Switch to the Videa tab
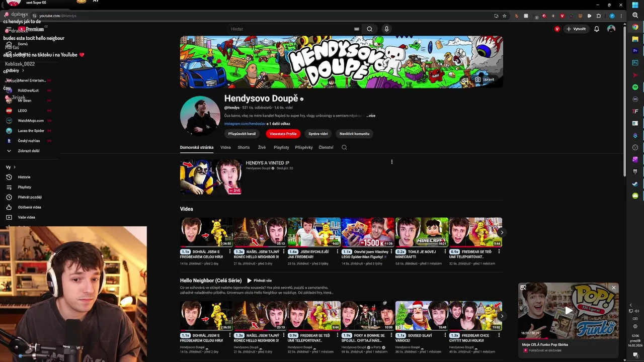 (225, 147)
